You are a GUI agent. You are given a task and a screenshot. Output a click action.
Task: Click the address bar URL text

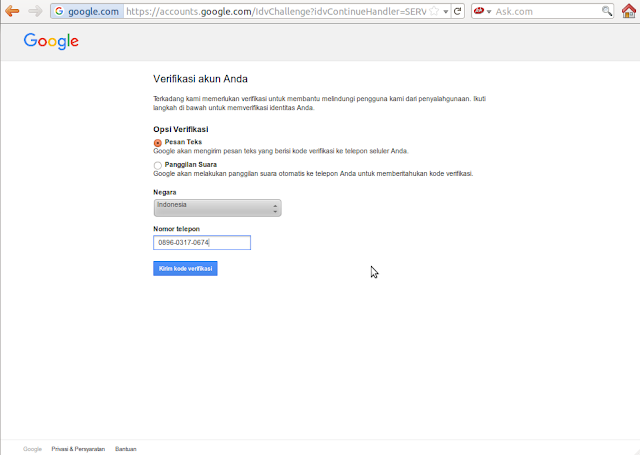point(276,11)
